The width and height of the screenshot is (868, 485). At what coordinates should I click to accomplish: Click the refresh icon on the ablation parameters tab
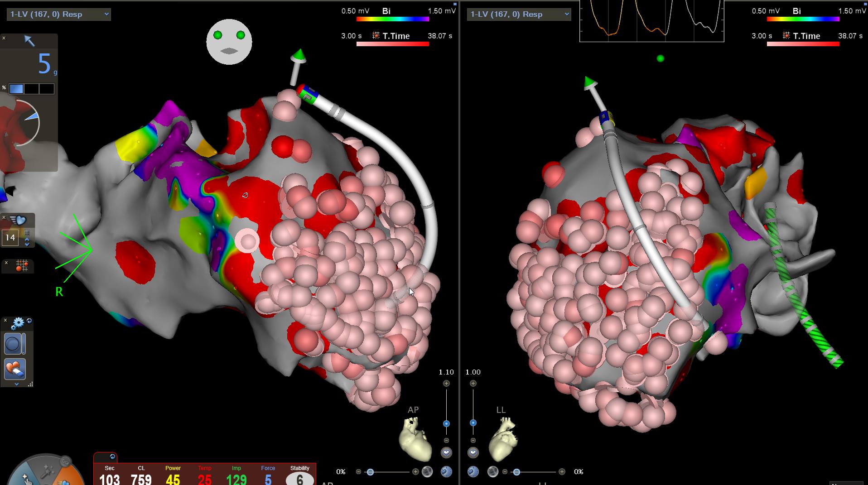tap(112, 457)
